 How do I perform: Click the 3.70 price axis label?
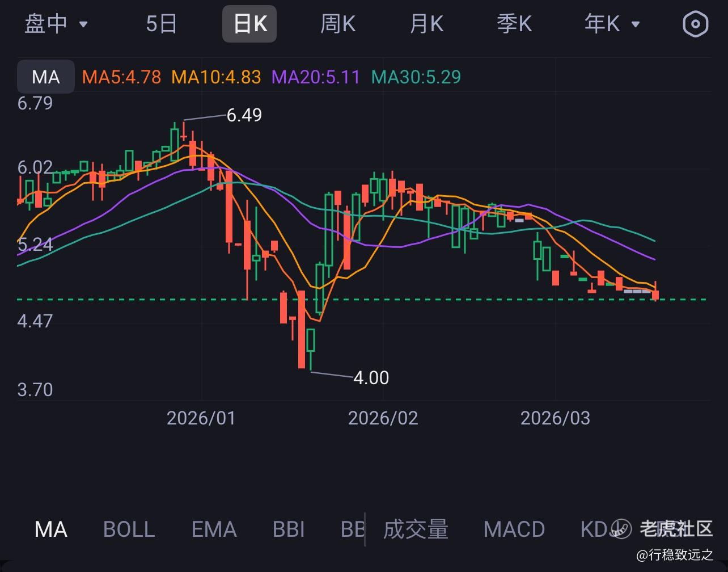pos(35,390)
